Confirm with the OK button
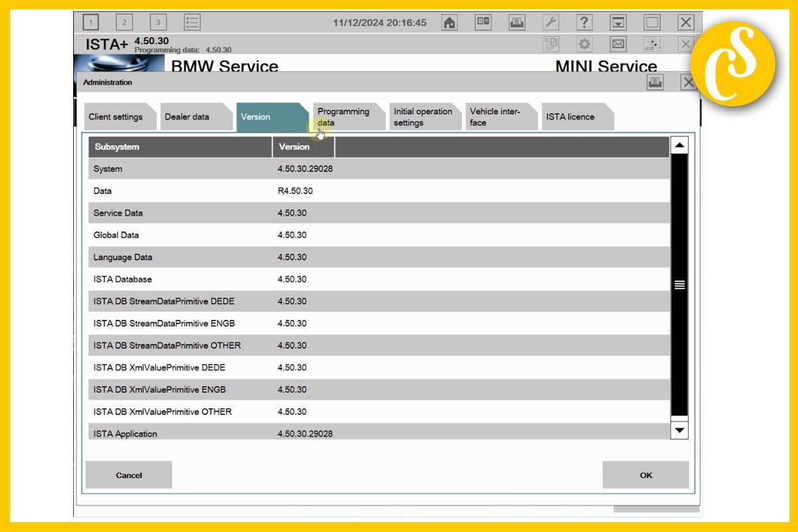The image size is (798, 532). 645,475
